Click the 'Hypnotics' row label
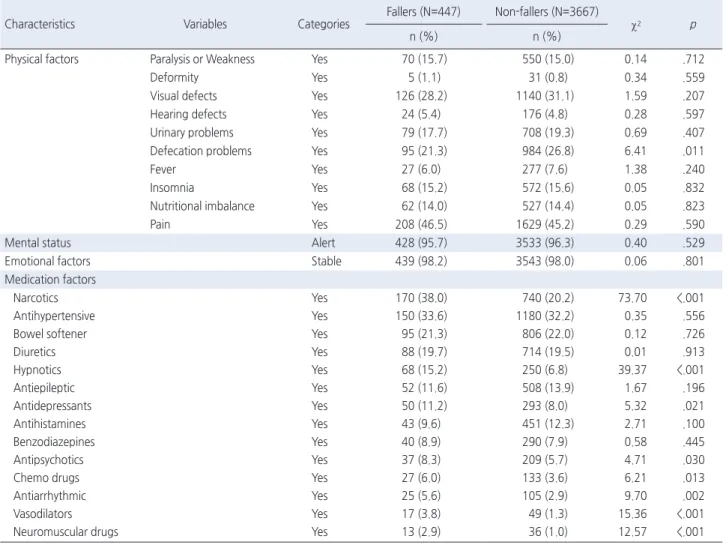 pos(38,370)
